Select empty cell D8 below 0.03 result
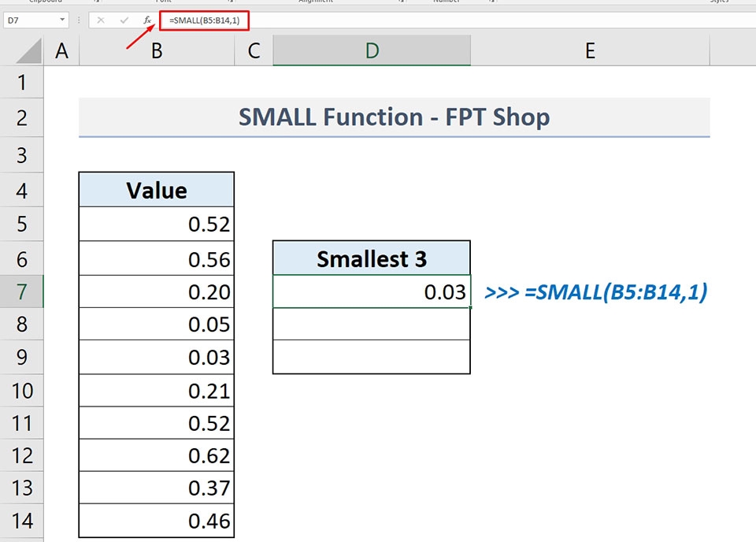The height and width of the screenshot is (542, 756). (372, 324)
